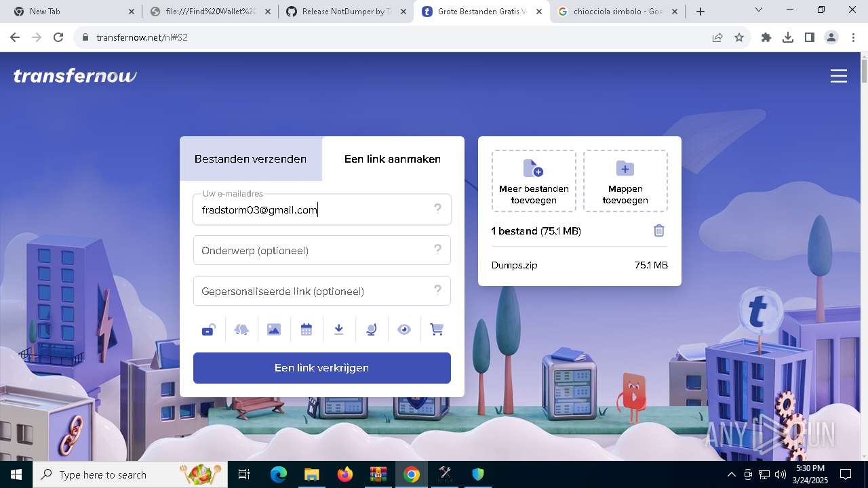Open the password lock option

pyautogui.click(x=209, y=329)
